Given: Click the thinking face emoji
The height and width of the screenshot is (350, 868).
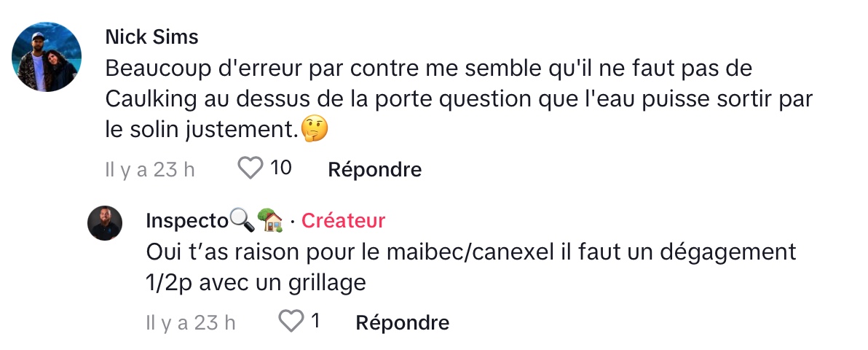Looking at the screenshot, I should tap(314, 129).
